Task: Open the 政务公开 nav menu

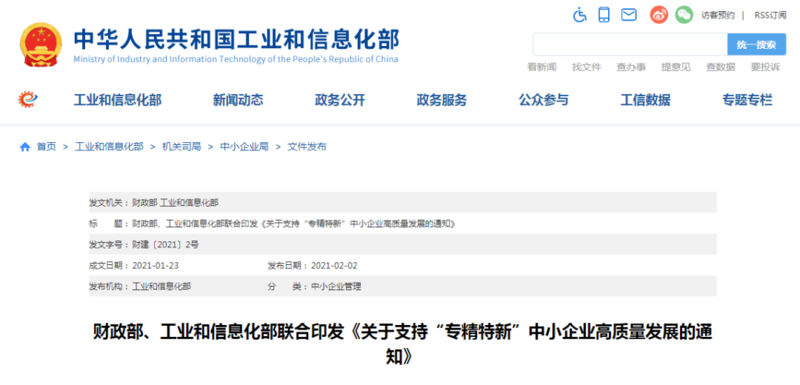Action: [340, 100]
